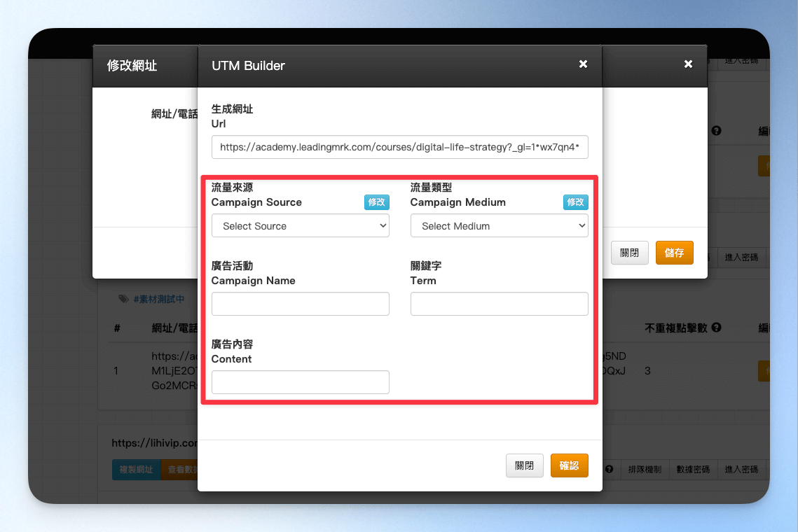Click the help icon beside 不重複點擊數
Viewport: 798px width, 532px height.
(717, 328)
